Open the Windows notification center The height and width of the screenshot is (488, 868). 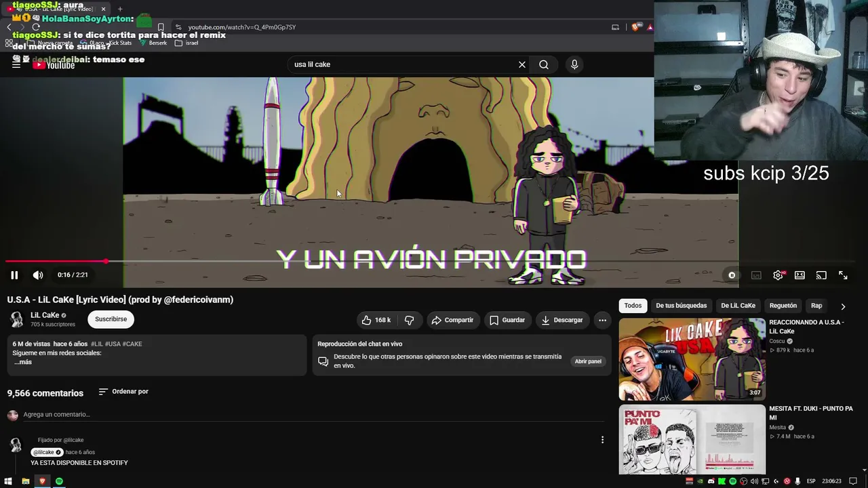[853, 481]
